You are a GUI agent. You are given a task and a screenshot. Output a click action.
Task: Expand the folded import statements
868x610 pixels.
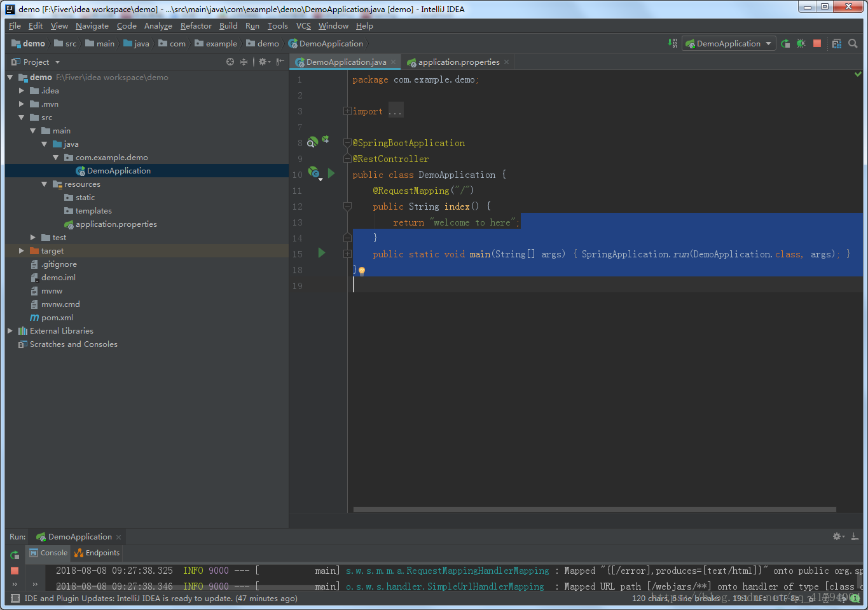click(x=396, y=111)
